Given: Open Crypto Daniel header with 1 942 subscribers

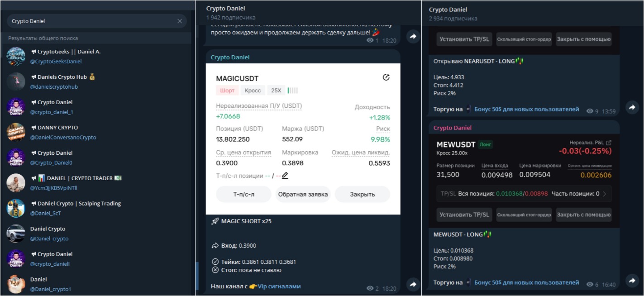Looking at the screenshot, I should (x=226, y=9).
